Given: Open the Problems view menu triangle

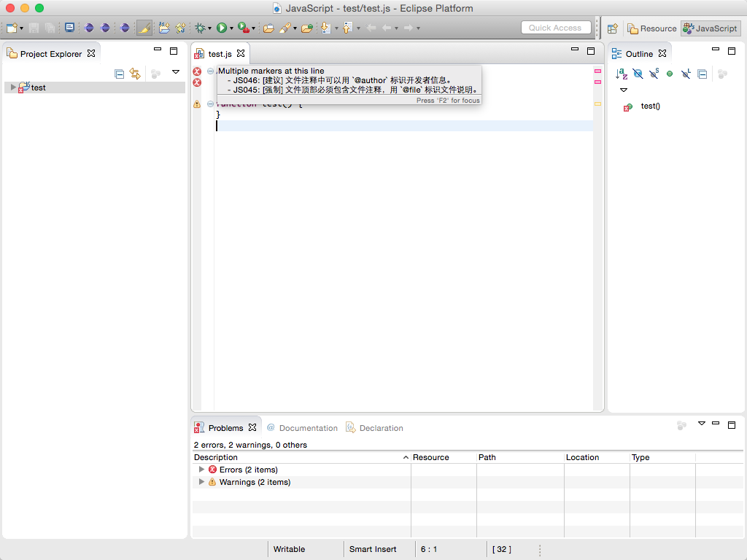Looking at the screenshot, I should [702, 424].
